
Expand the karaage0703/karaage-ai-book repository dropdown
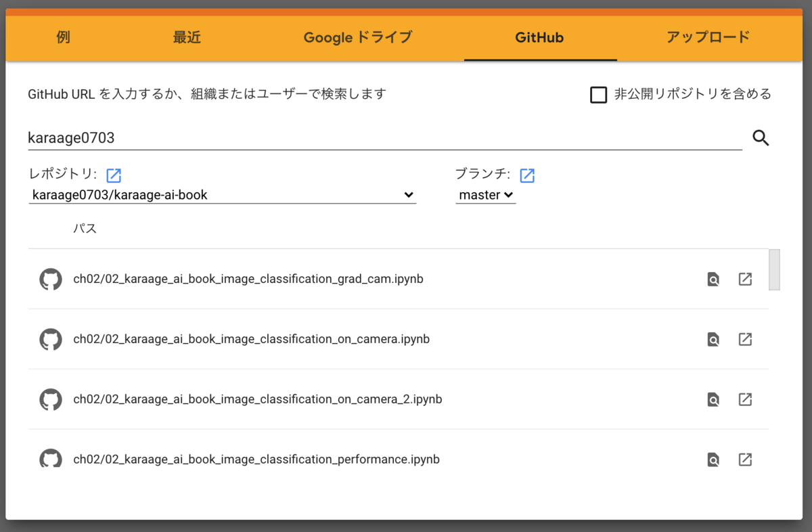(x=222, y=195)
